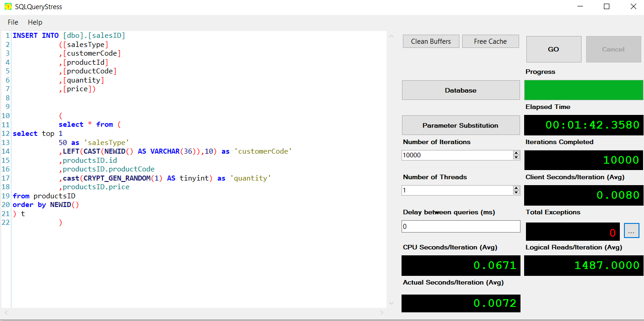Click the SQLQueryStress app icon in title bar

(x=8, y=7)
